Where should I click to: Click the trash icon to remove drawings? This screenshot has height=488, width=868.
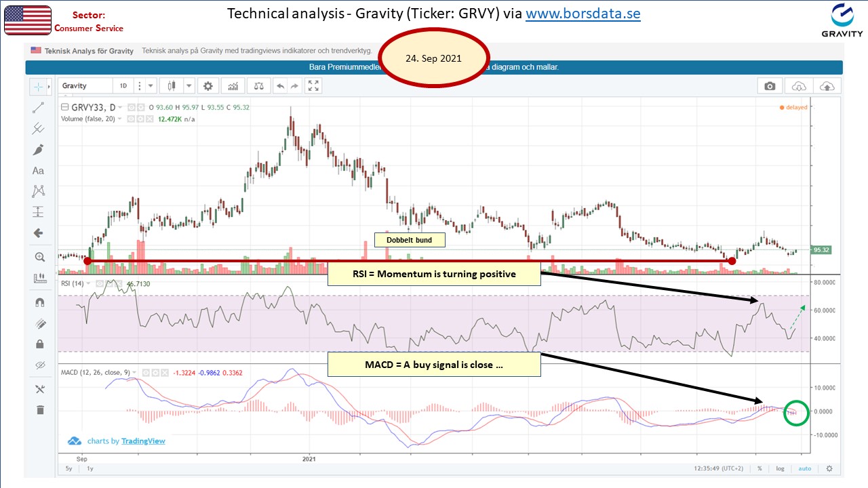click(x=39, y=409)
